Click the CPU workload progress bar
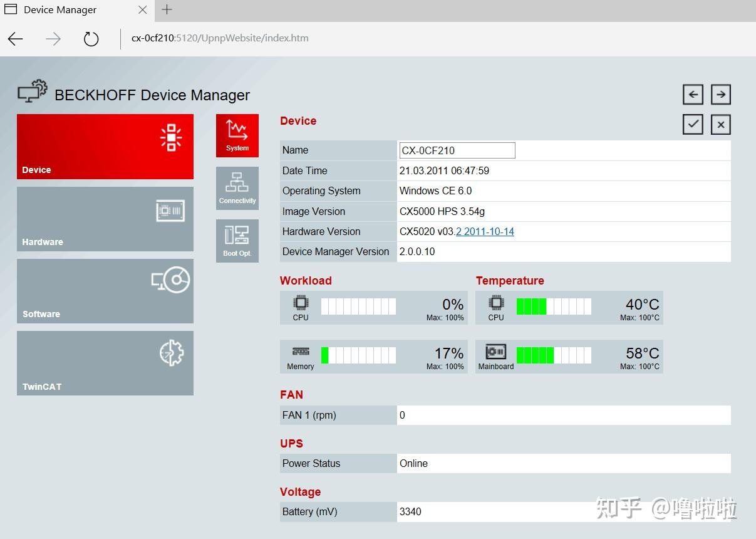 click(x=358, y=305)
